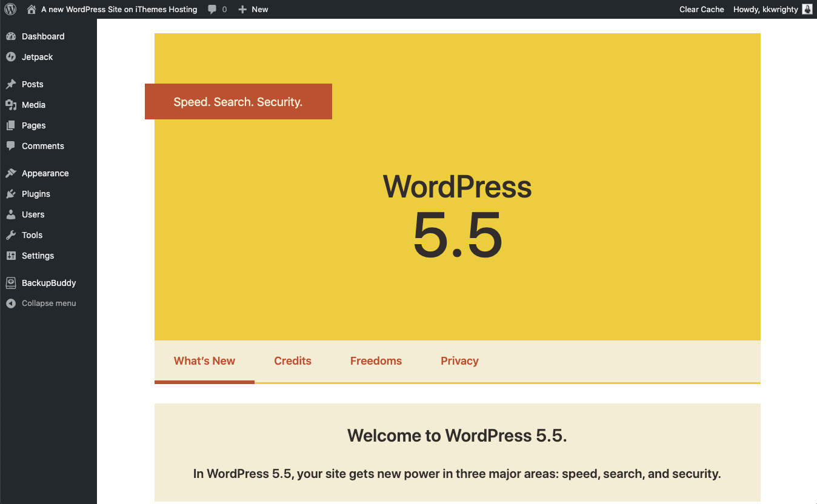
Task: Collapse the admin sidebar menu
Action: [48, 303]
